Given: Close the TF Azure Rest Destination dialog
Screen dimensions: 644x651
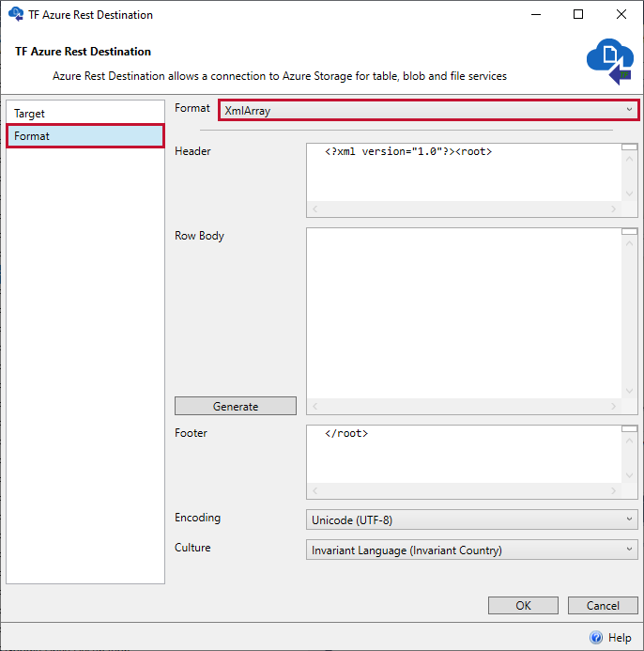Looking at the screenshot, I should [621, 14].
